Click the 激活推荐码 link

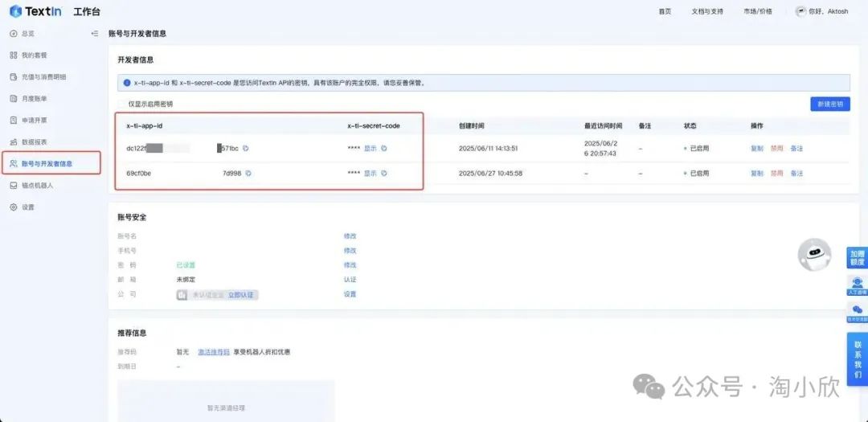[x=214, y=352]
